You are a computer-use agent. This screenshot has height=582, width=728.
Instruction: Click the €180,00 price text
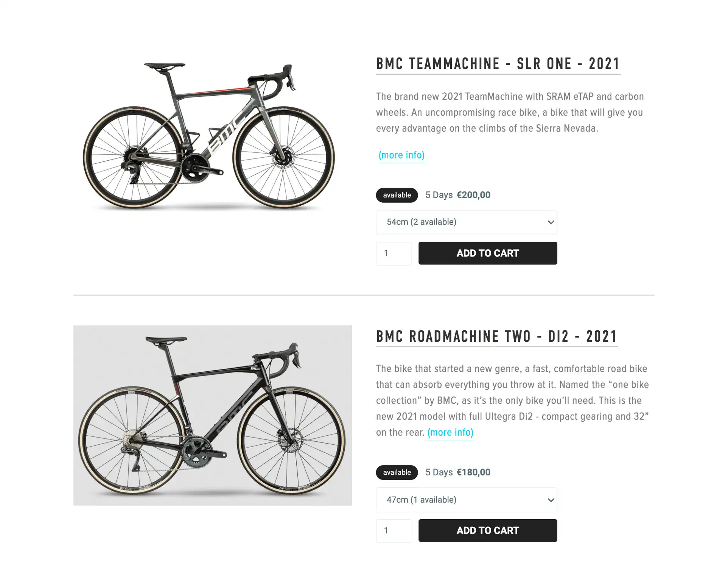click(x=473, y=472)
